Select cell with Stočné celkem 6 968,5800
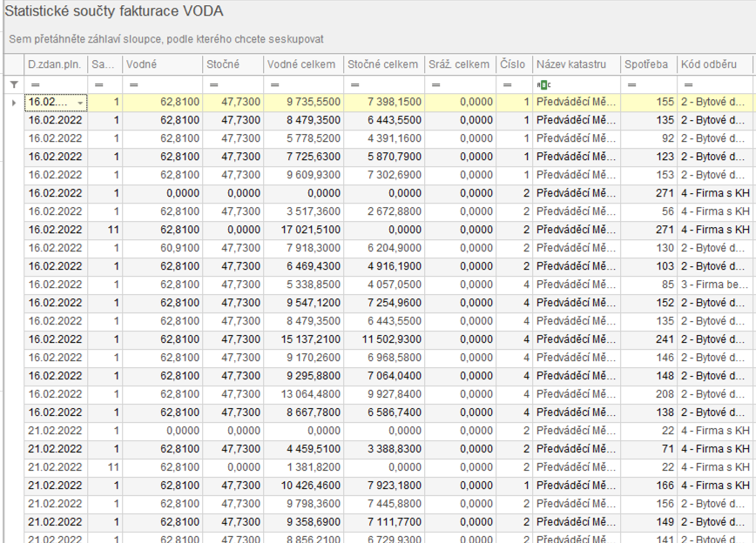This screenshot has height=543, width=756. pos(384,358)
